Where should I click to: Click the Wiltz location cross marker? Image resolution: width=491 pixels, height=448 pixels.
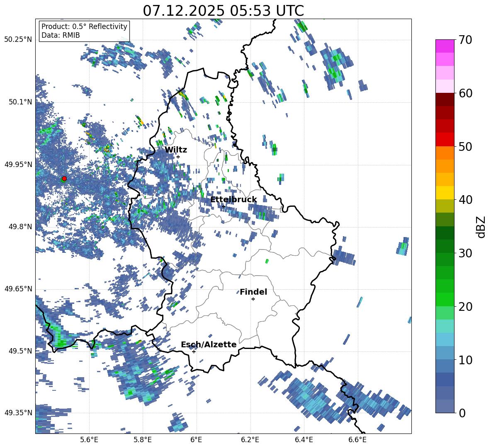click(x=178, y=157)
